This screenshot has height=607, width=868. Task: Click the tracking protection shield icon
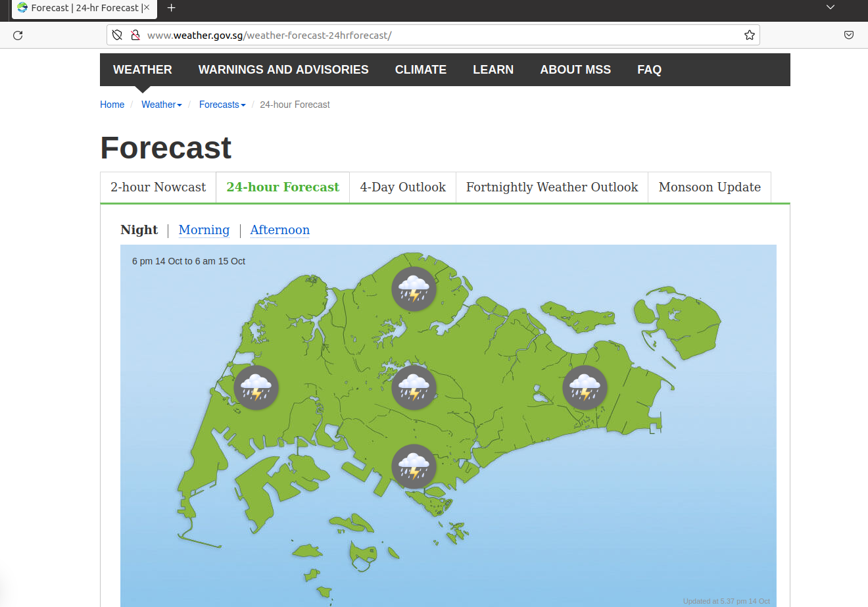coord(118,35)
